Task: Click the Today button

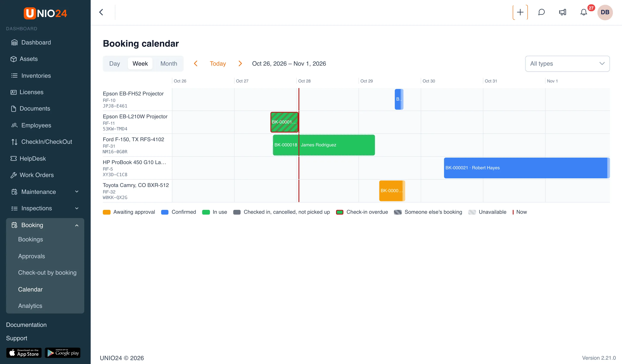Action: coord(218,64)
